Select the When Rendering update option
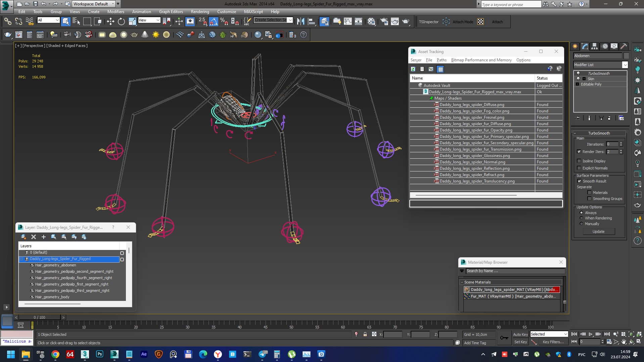 (581, 218)
